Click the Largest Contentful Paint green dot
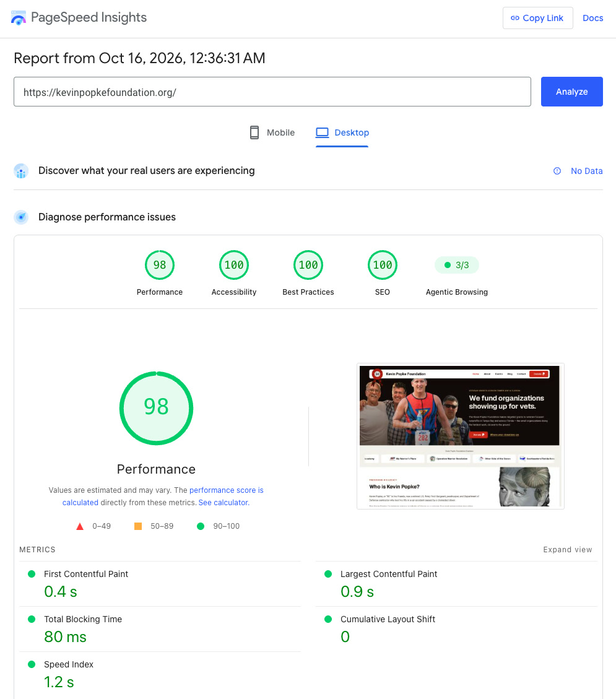Image resolution: width=616 pixels, height=699 pixels. coord(328,574)
